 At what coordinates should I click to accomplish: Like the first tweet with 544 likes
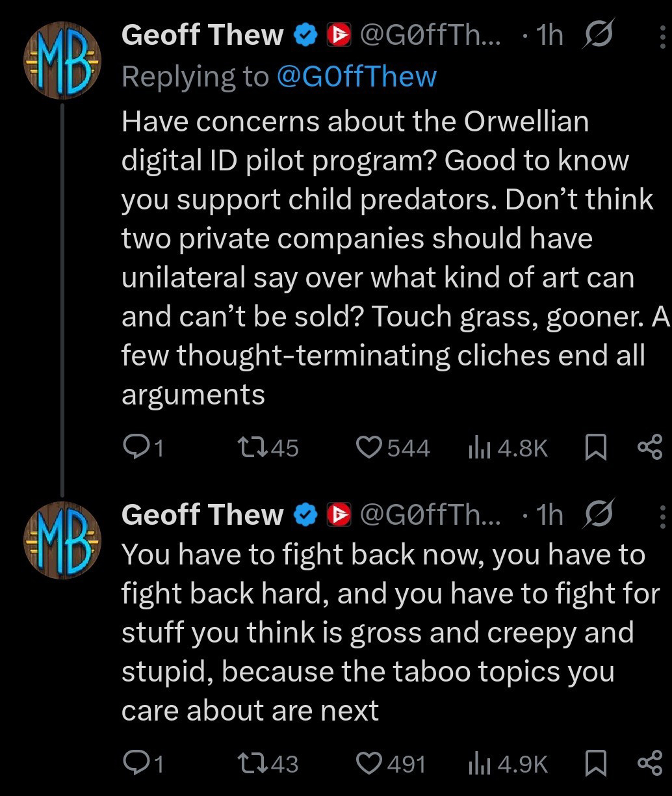point(370,447)
